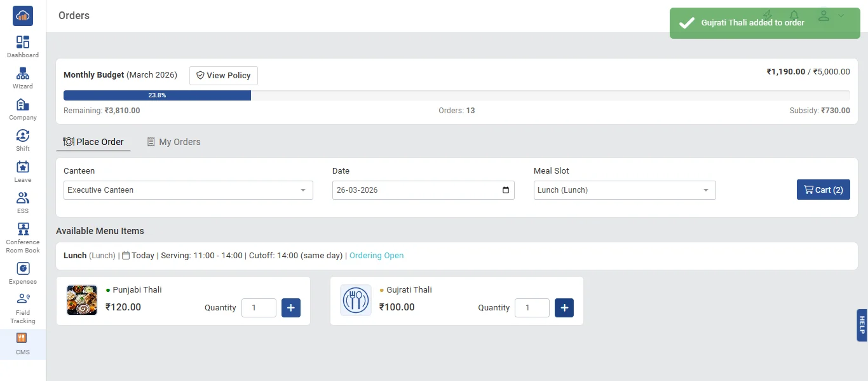Viewport: 868px width, 381px height.
Task: Open the date picker calendar icon
Action: [x=506, y=190]
